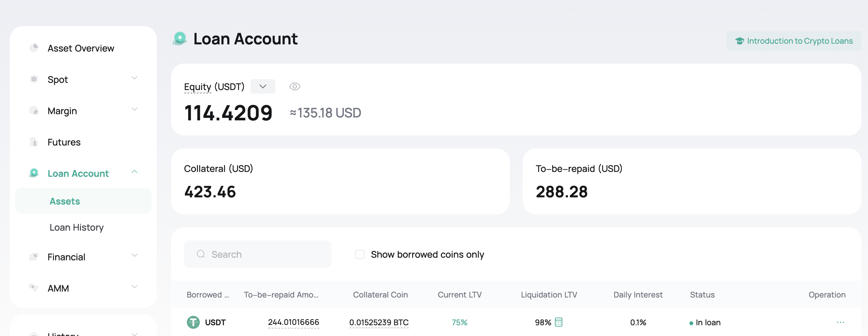868x336 pixels.
Task: Click the green In loan status dot
Action: 691,323
